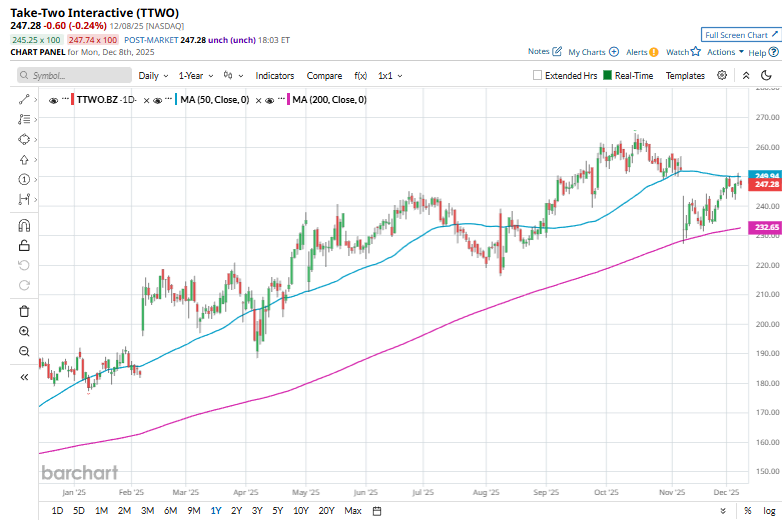Viewport: 782px width, 527px height.
Task: Click the zoom out magnifier icon
Action: [24, 351]
